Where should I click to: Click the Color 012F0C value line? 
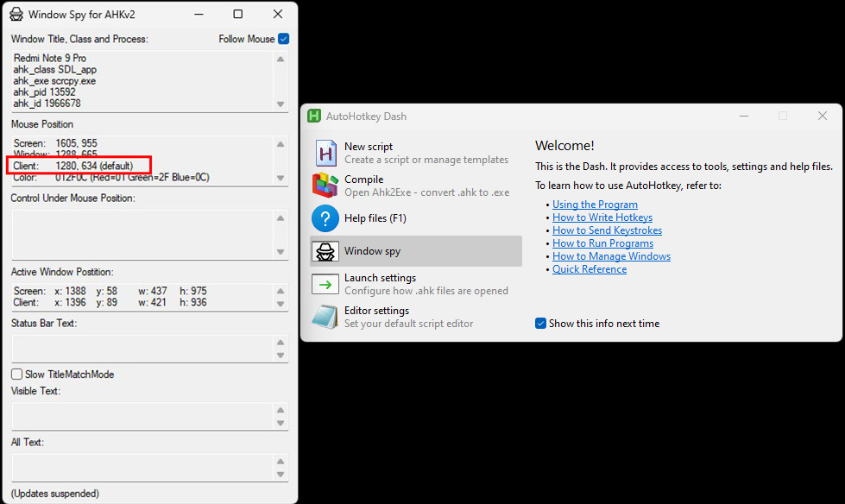coord(111,177)
